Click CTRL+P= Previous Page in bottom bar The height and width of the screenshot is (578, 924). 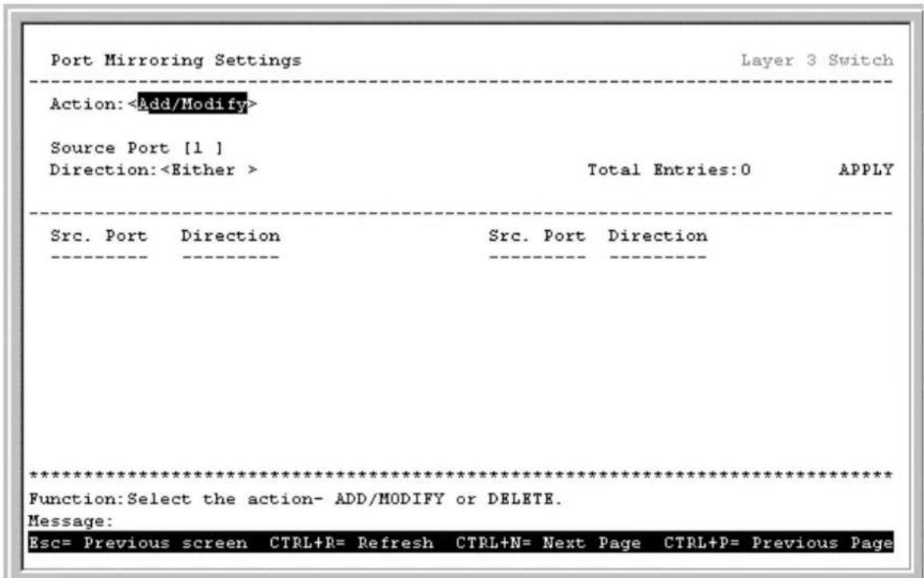(779, 543)
